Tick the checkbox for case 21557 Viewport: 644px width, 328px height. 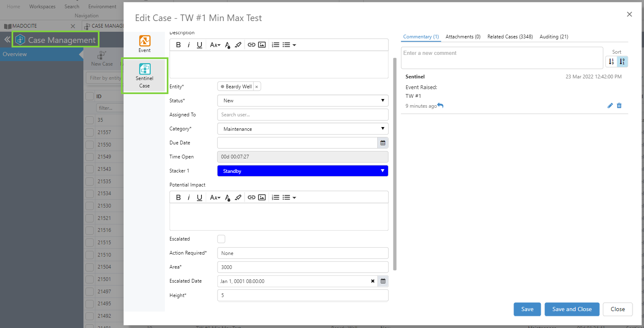[90, 132]
